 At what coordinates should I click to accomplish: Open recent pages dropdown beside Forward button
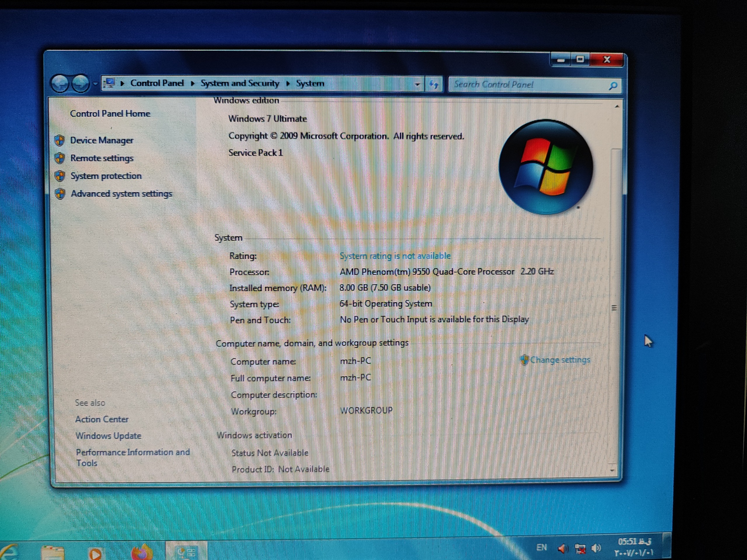(95, 83)
